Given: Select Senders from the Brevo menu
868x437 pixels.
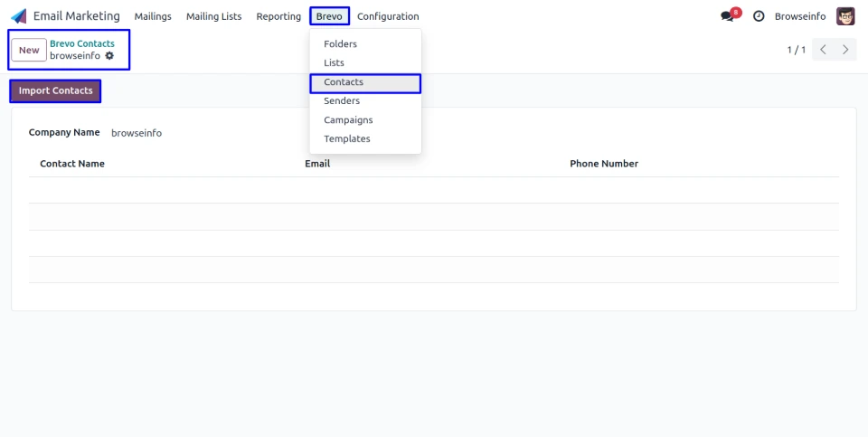Looking at the screenshot, I should click(342, 101).
